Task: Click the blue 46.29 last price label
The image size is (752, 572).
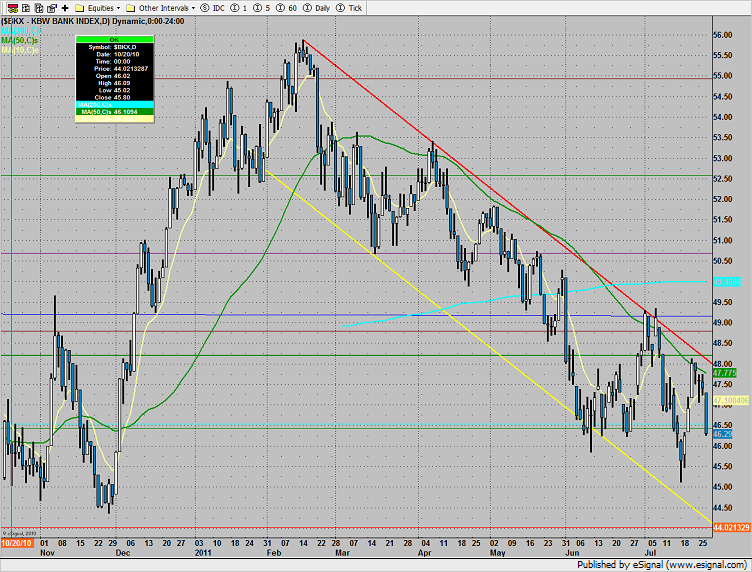Action: (x=723, y=434)
